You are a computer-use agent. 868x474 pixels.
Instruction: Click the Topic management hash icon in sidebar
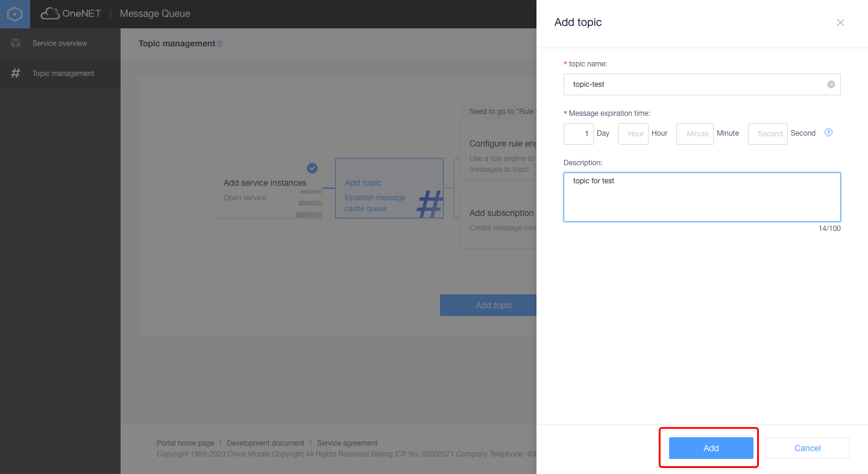pyautogui.click(x=16, y=73)
